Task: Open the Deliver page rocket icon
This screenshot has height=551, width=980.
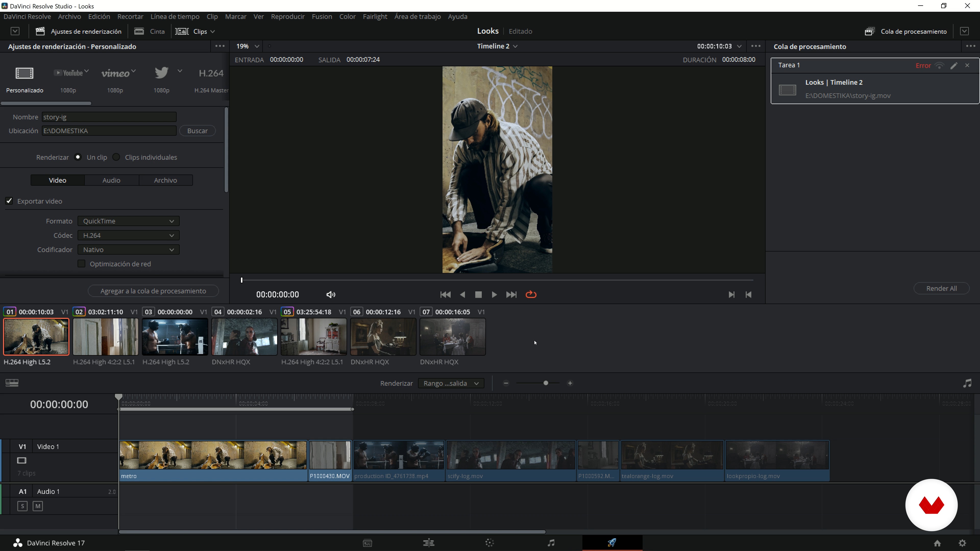Action: coord(612,543)
